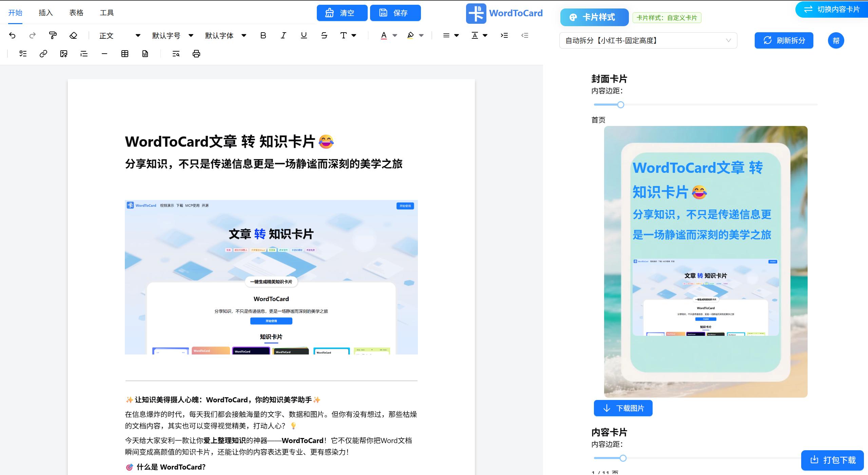Viewport: 868px width, 475px height.
Task: Click the WordToCard logo
Action: (x=504, y=13)
